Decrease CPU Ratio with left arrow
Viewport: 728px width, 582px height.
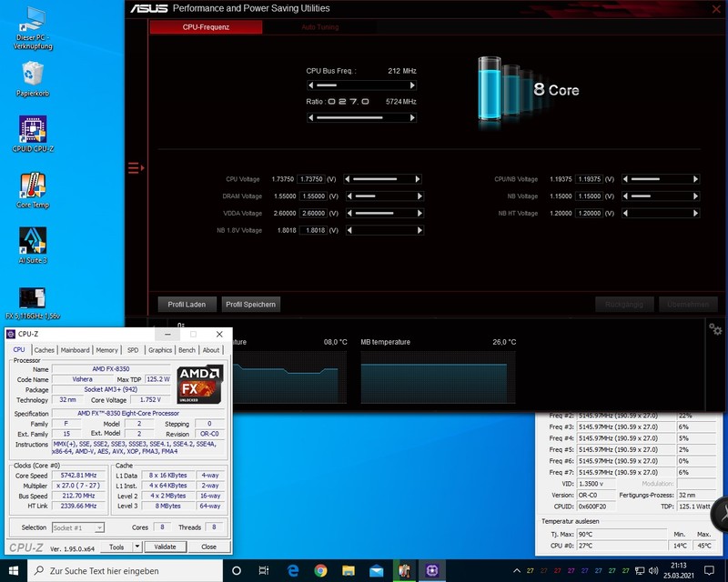coord(311,118)
